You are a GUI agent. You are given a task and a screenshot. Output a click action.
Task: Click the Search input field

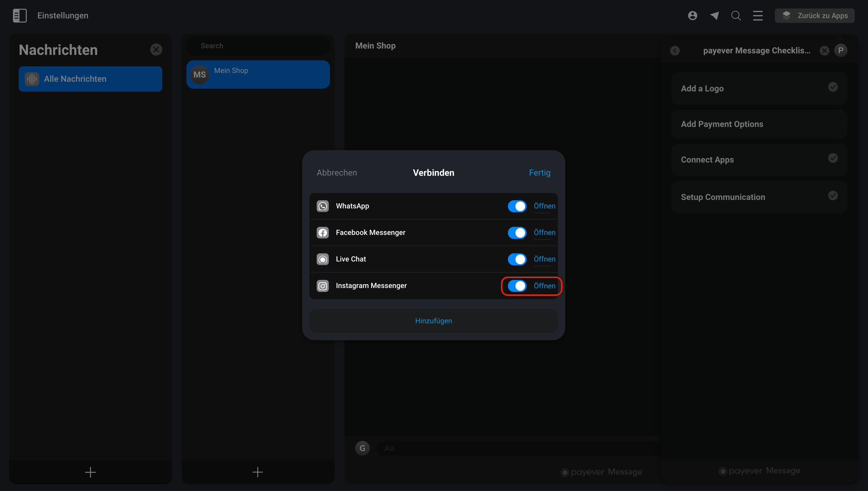click(x=258, y=46)
